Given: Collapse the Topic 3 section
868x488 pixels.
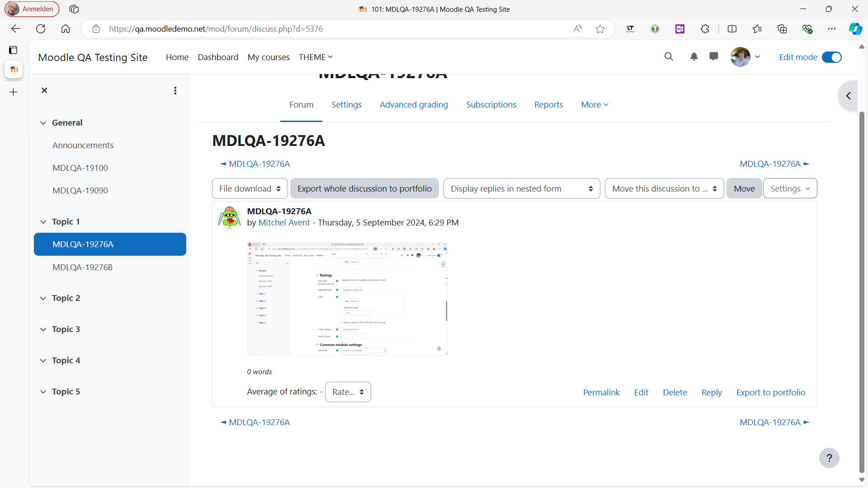Looking at the screenshot, I should pyautogui.click(x=43, y=329).
